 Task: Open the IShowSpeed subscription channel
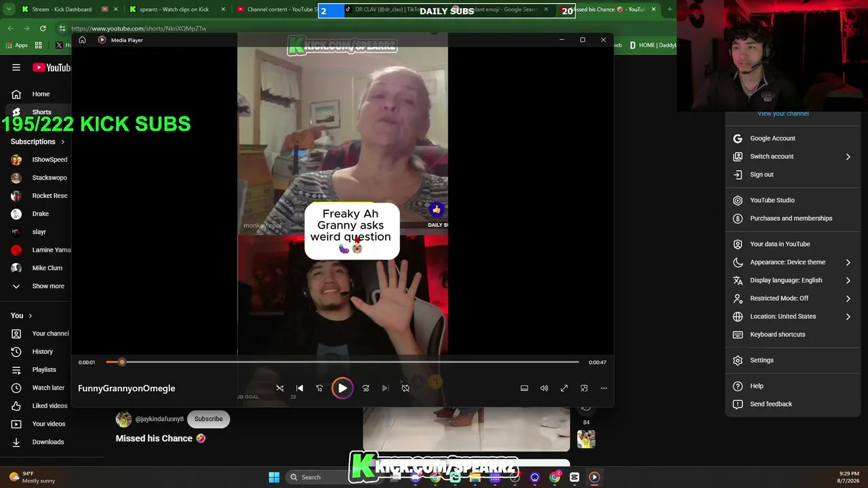click(41, 159)
